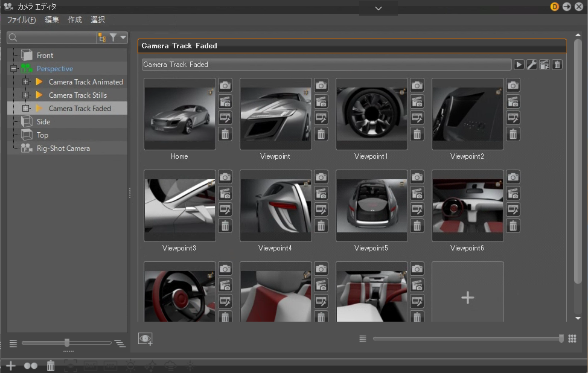Select the Rig-Shot Camera in the tree
Image resolution: width=588 pixels, height=373 pixels.
[x=63, y=148]
